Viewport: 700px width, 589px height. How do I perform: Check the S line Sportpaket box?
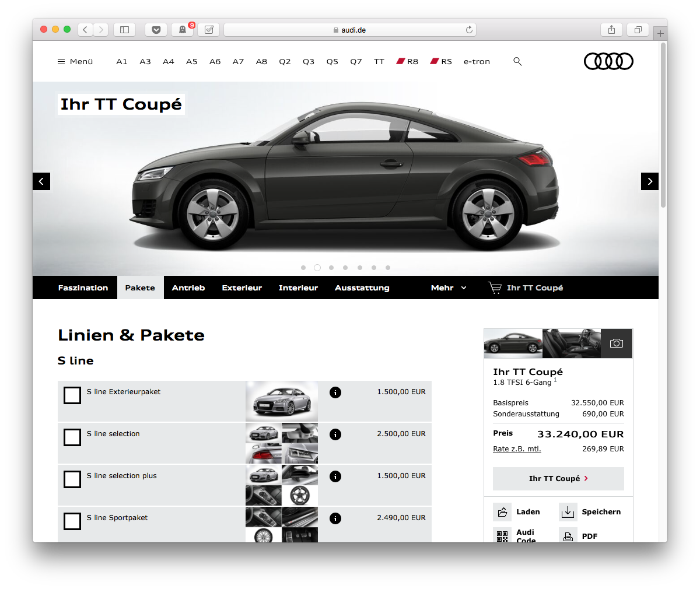[72, 521]
